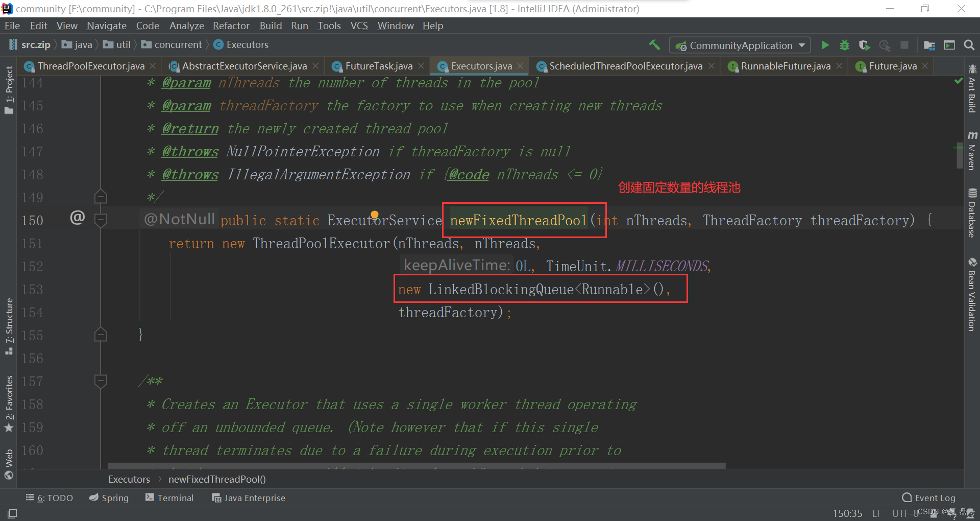Screen dimensions: 980x521
Task: Stop the running process square icon
Action: pos(904,45)
